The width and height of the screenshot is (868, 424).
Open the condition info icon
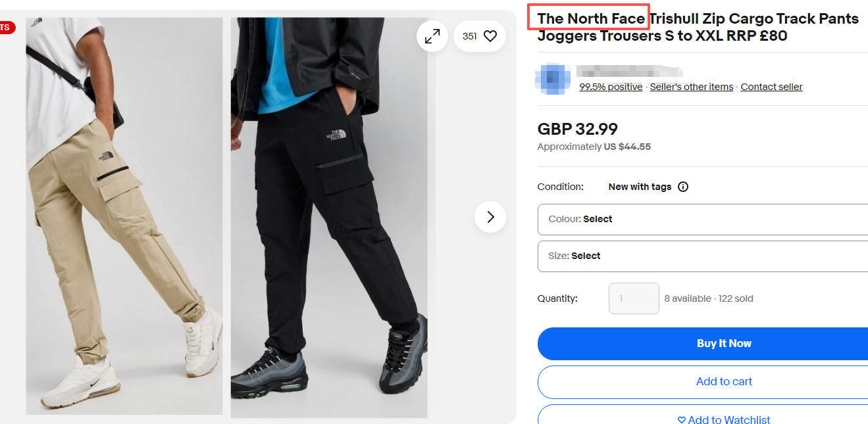[x=683, y=187]
